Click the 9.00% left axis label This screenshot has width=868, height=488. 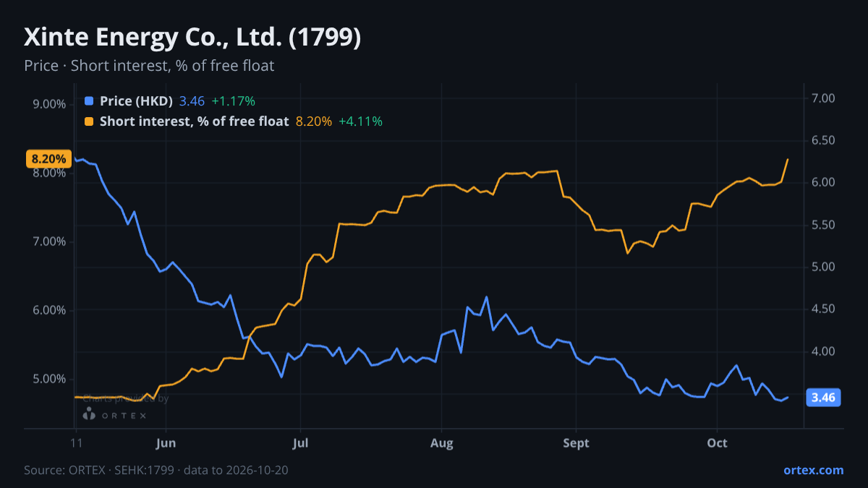click(x=49, y=104)
